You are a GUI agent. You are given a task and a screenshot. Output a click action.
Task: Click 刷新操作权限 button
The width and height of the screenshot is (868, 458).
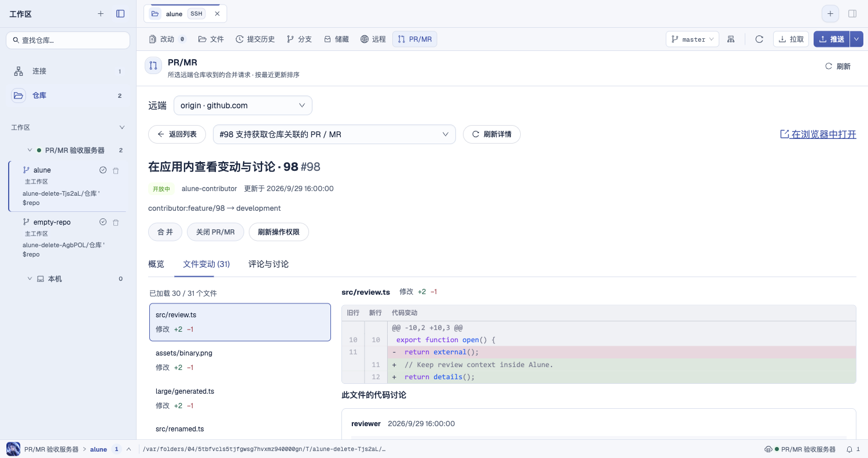[x=279, y=232]
